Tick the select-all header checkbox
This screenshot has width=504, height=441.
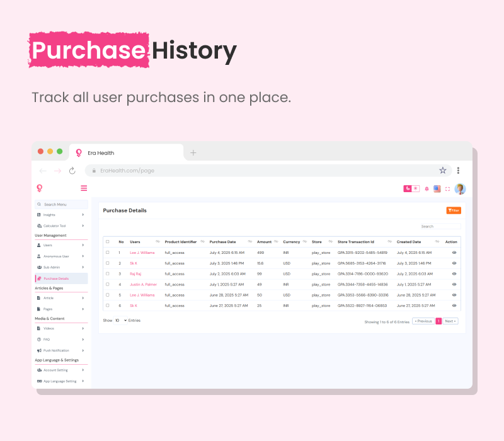(x=108, y=242)
